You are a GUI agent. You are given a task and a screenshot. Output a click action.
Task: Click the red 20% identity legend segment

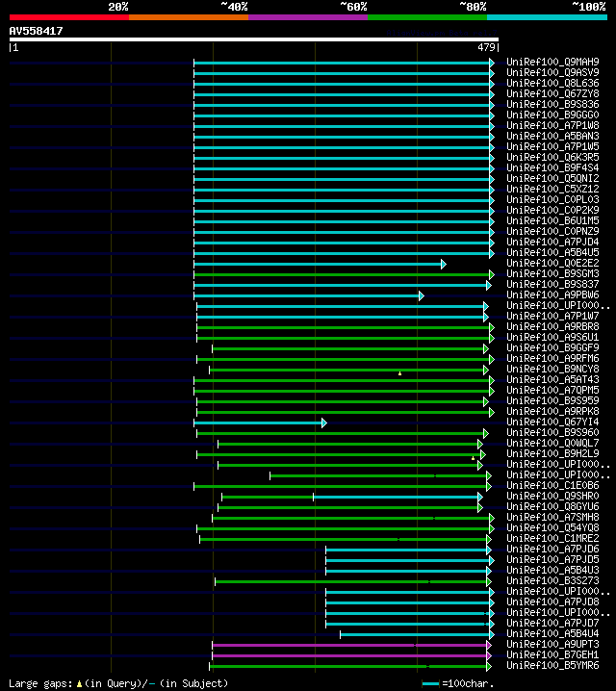coord(69,17)
